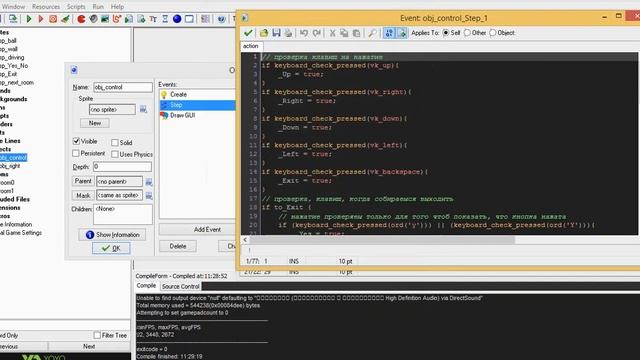Create a sound with speaker icon
The image size is (640, 360).
click(93, 19)
